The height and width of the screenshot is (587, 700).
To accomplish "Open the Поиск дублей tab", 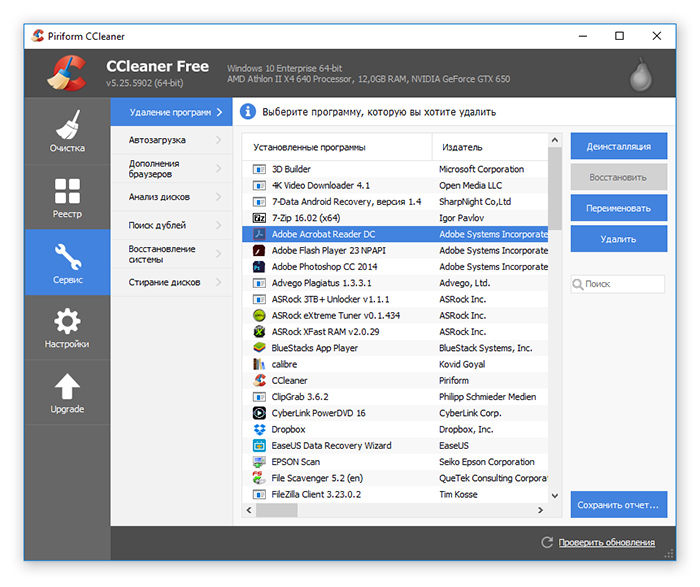I will [x=171, y=225].
